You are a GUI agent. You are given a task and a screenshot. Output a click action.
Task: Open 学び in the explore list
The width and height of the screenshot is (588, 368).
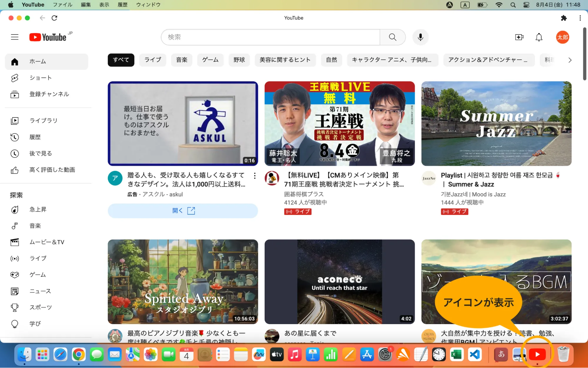click(46, 324)
